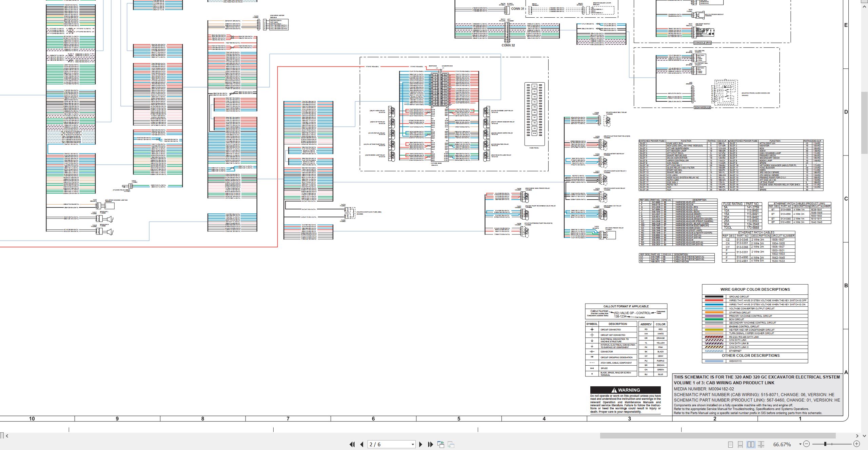The width and height of the screenshot is (868, 450).
Task: Open the page number dropdown arrow
Action: pyautogui.click(x=413, y=445)
